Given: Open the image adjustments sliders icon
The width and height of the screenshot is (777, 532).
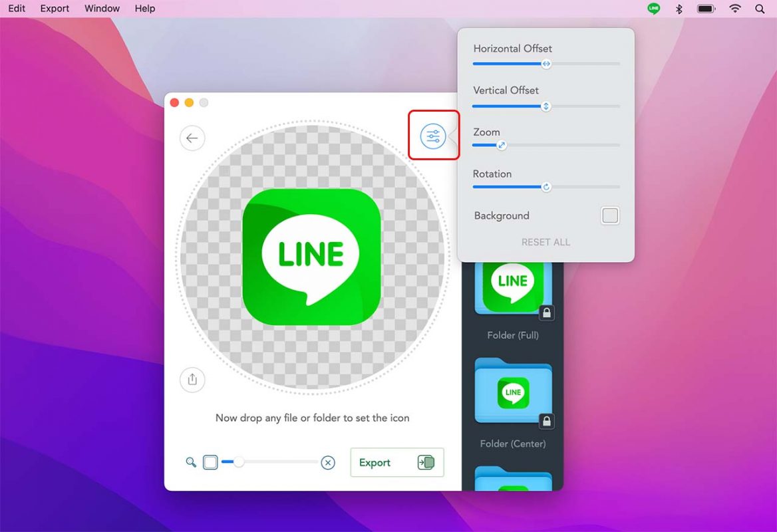Looking at the screenshot, I should (433, 136).
